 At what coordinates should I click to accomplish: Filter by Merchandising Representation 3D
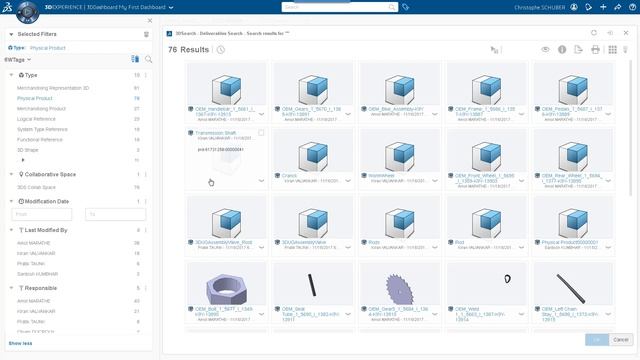53,88
